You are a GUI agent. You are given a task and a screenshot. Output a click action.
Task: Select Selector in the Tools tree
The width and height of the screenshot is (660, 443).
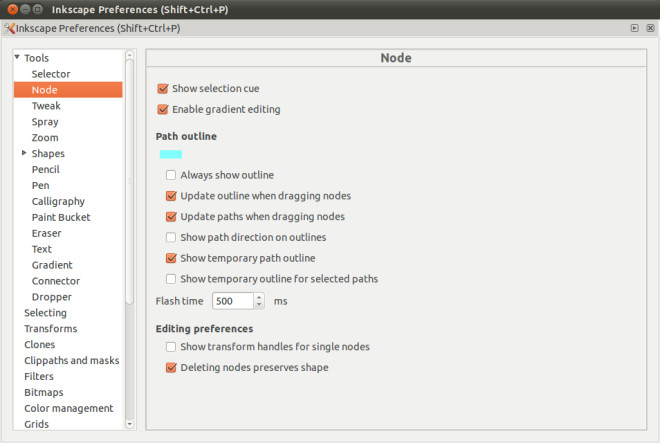point(51,74)
